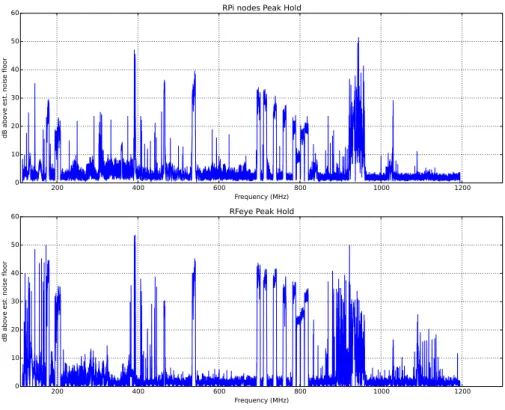The image size is (505, 410).
Task: Click the 'RPi nodes Peak Hold' chart title
Action: (x=262, y=7)
